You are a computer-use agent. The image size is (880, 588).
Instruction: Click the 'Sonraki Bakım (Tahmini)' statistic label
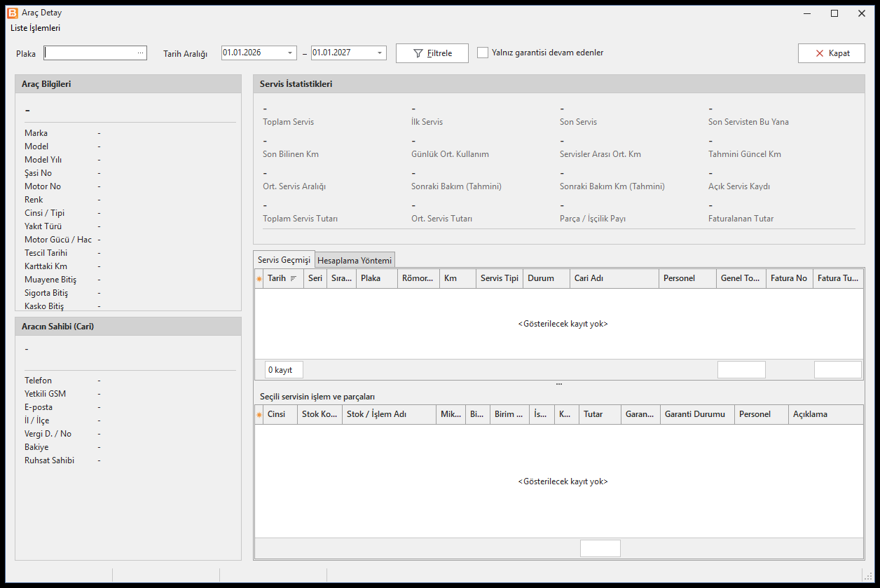456,186
